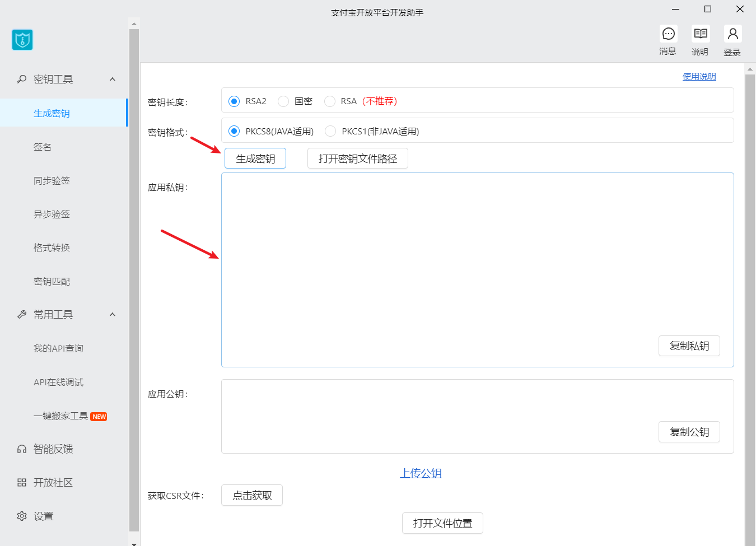Screen dimensions: 756x546
Task: Click the grid icon for 开放社区
Action: click(22, 483)
